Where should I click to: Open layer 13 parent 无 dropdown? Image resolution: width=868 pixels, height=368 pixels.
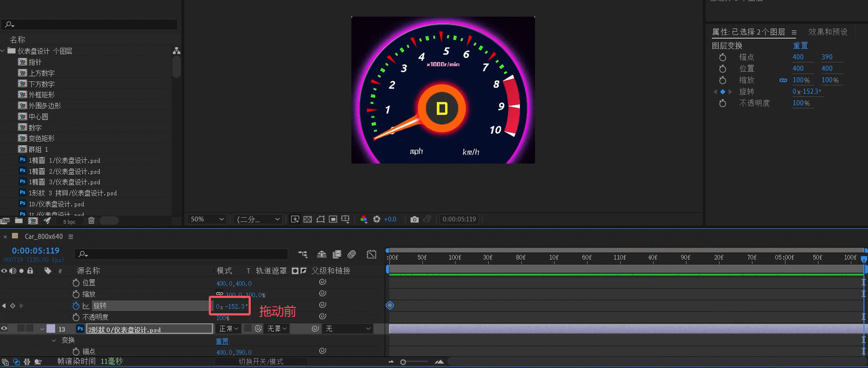[x=348, y=329]
